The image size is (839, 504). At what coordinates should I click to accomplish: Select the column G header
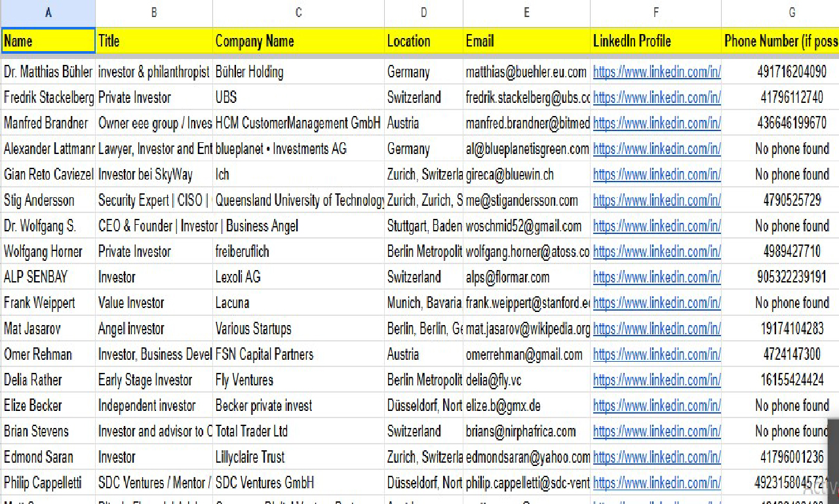(x=791, y=12)
